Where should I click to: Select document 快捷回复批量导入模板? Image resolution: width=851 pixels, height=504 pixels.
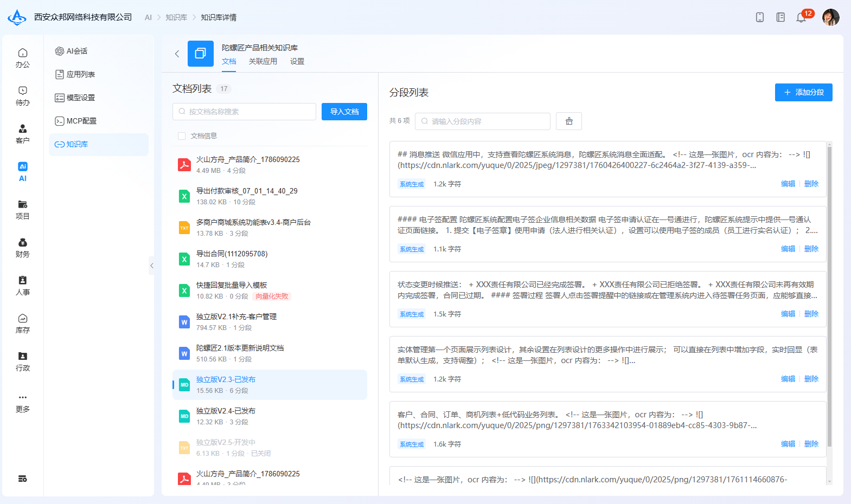270,290
